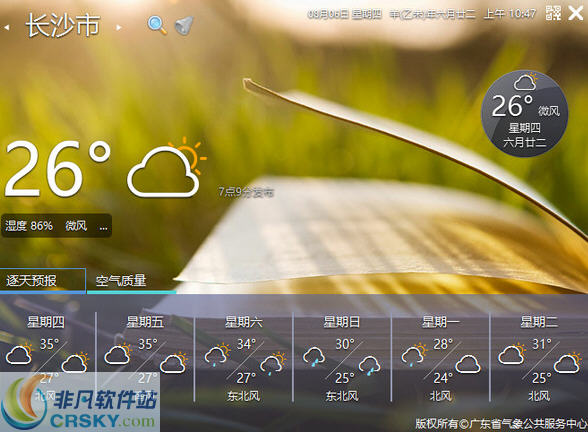Click the 24° low for 星期一
The height and width of the screenshot is (432, 588).
click(443, 378)
